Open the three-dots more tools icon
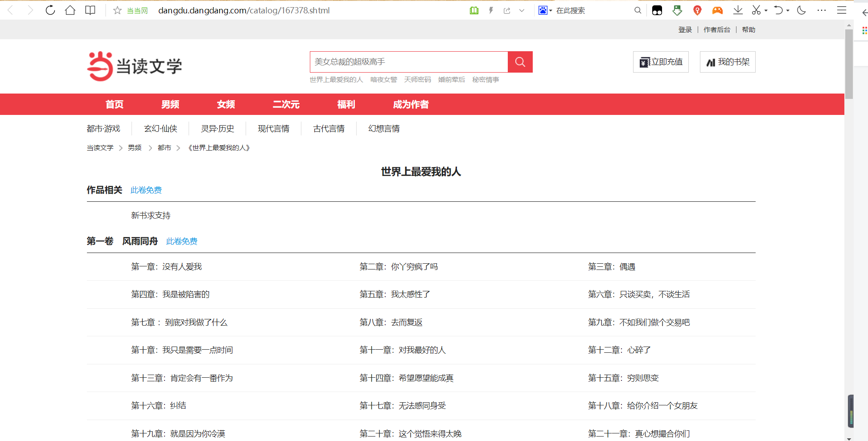The image size is (868, 441). [x=822, y=10]
